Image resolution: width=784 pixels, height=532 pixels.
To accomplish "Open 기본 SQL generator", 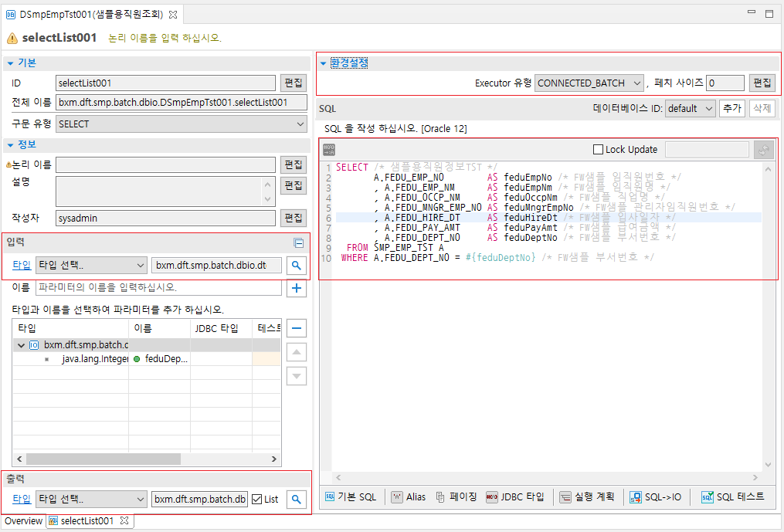I will [x=351, y=497].
